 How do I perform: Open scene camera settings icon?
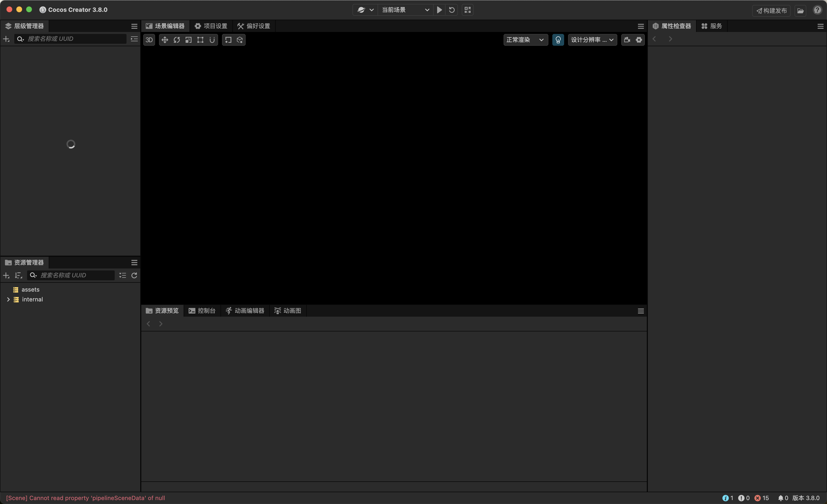pos(627,40)
